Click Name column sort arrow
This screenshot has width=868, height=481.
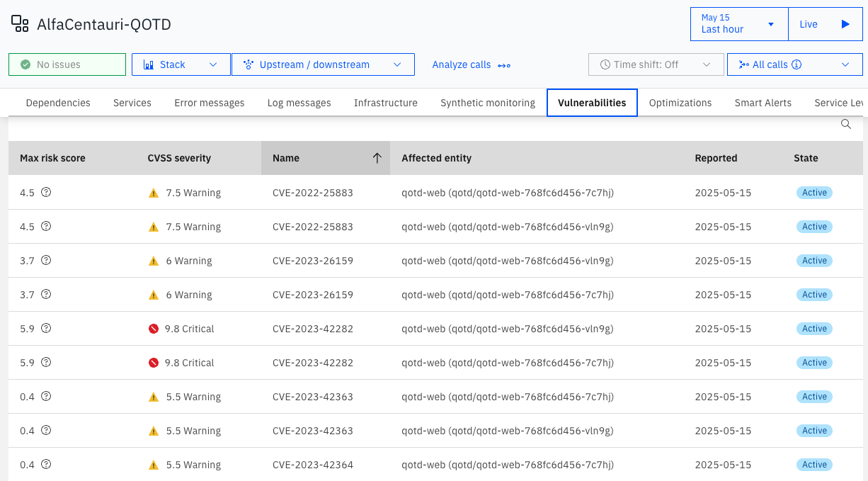[377, 158]
